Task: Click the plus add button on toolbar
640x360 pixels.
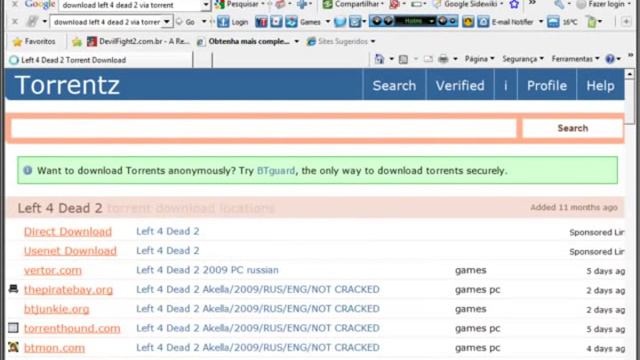Action: click(x=626, y=22)
